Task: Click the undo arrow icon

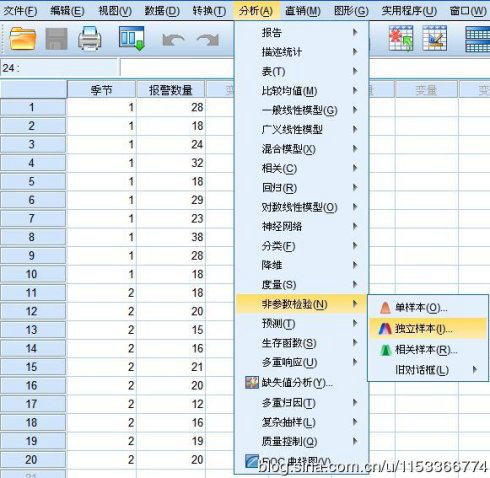Action: [x=173, y=40]
